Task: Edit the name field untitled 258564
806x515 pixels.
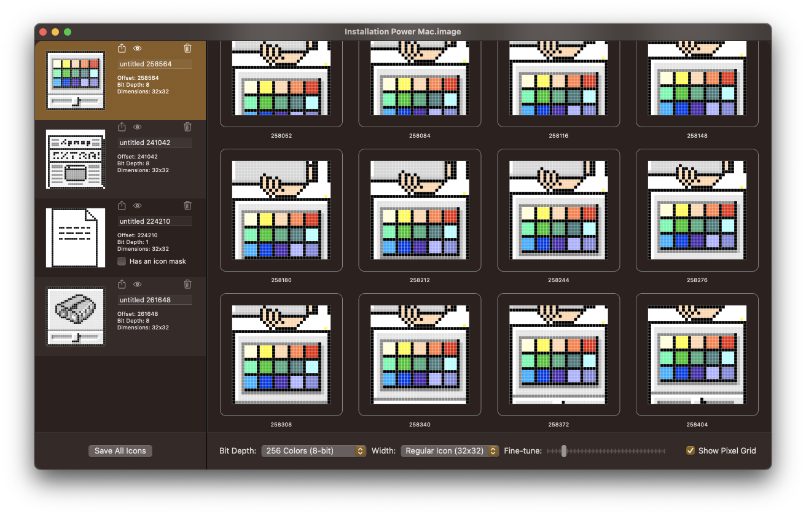Action: 155,64
